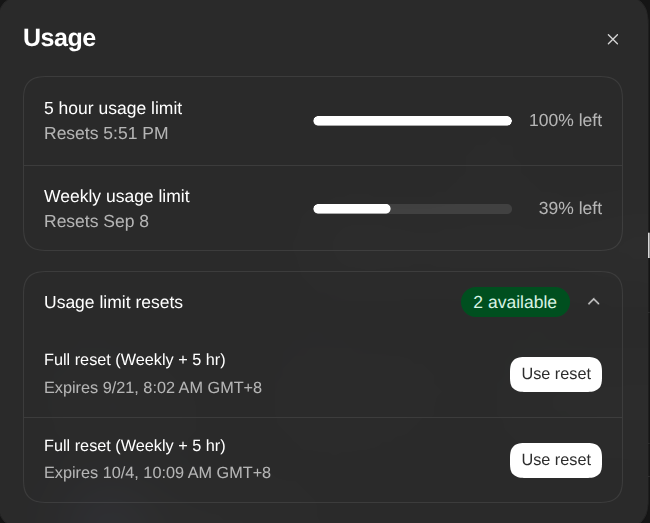Viewport: 650px width, 523px height.
Task: Click the Resets Sep 8 text
Action: (x=96, y=221)
